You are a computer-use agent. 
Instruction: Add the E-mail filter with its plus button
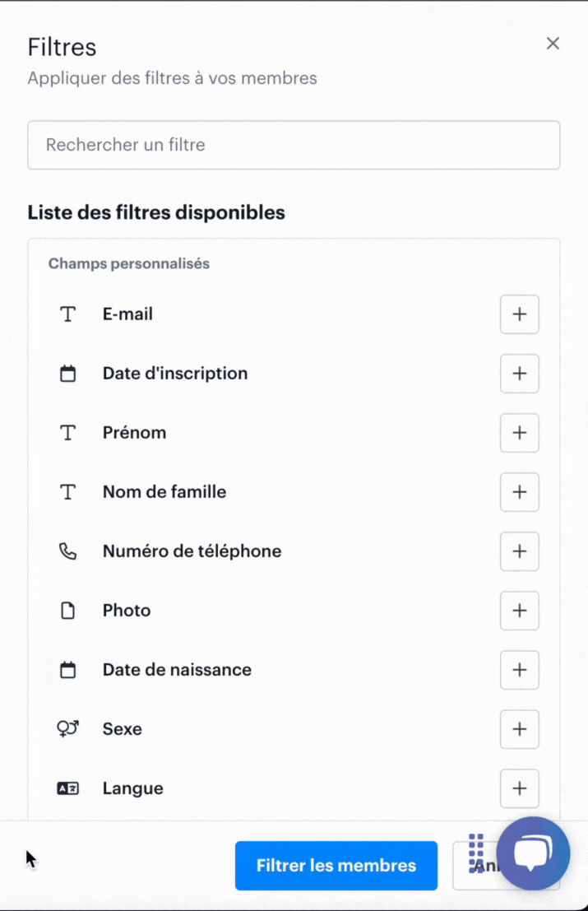coord(519,314)
